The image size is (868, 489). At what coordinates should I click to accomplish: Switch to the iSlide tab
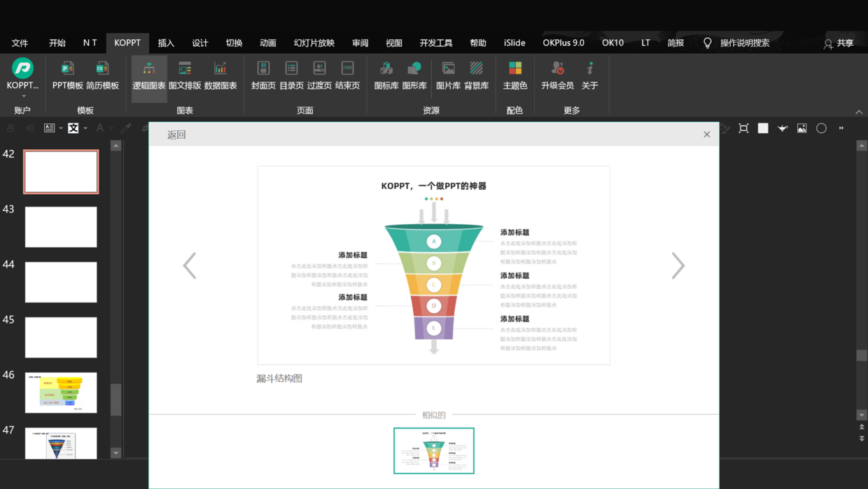(x=514, y=43)
